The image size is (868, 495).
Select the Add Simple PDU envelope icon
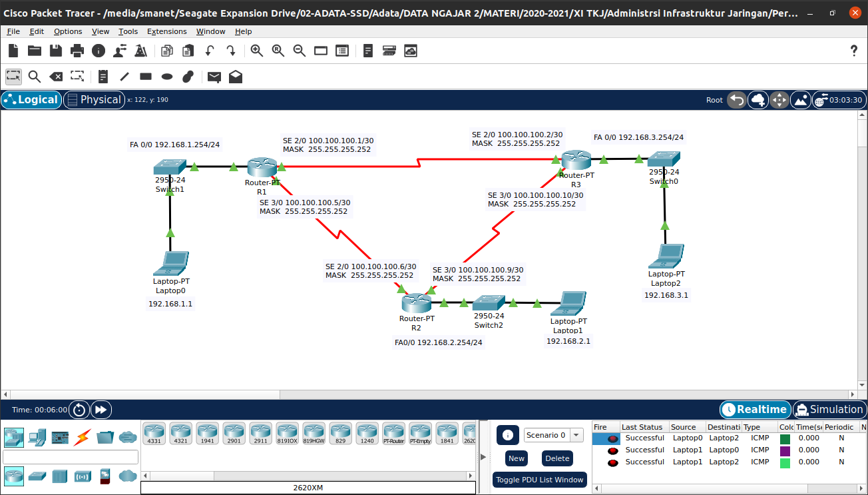[214, 77]
